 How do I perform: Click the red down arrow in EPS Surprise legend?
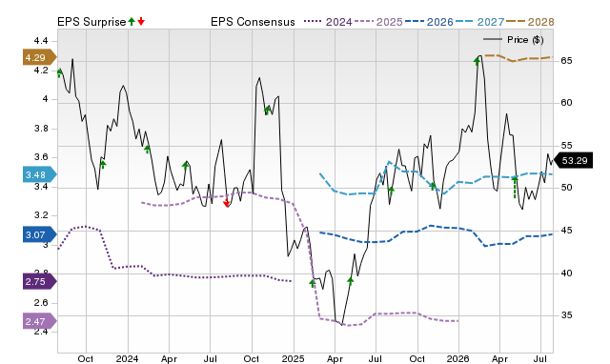141,21
